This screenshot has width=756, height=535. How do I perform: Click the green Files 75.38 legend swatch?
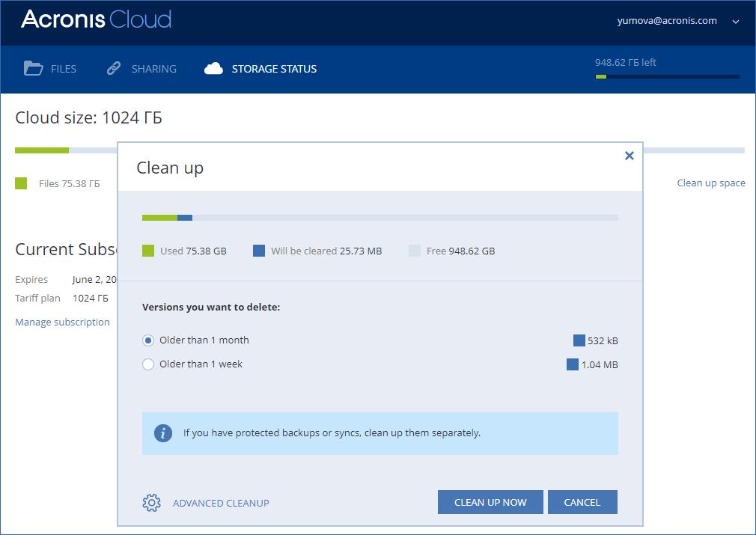(x=21, y=183)
